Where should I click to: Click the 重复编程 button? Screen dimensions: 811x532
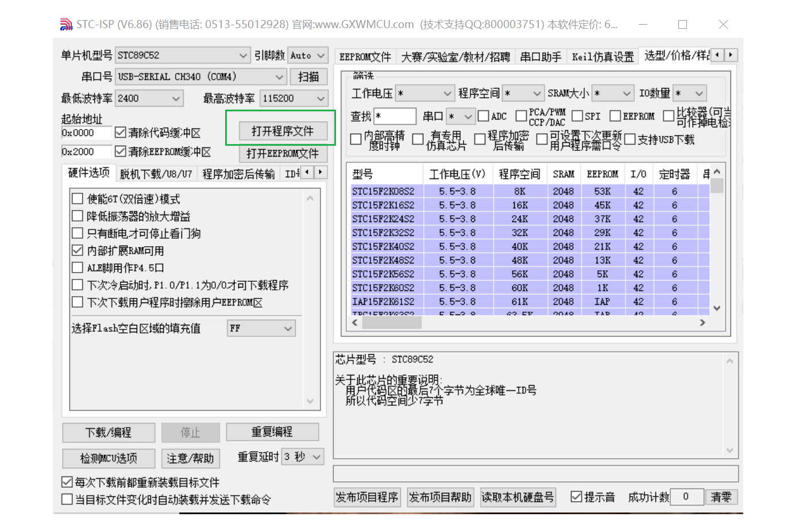pos(272,432)
